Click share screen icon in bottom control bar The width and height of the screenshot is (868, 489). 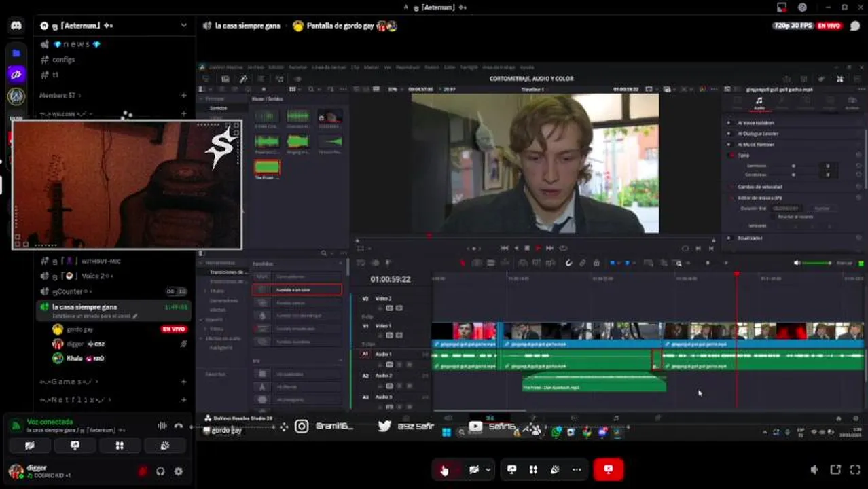511,469
